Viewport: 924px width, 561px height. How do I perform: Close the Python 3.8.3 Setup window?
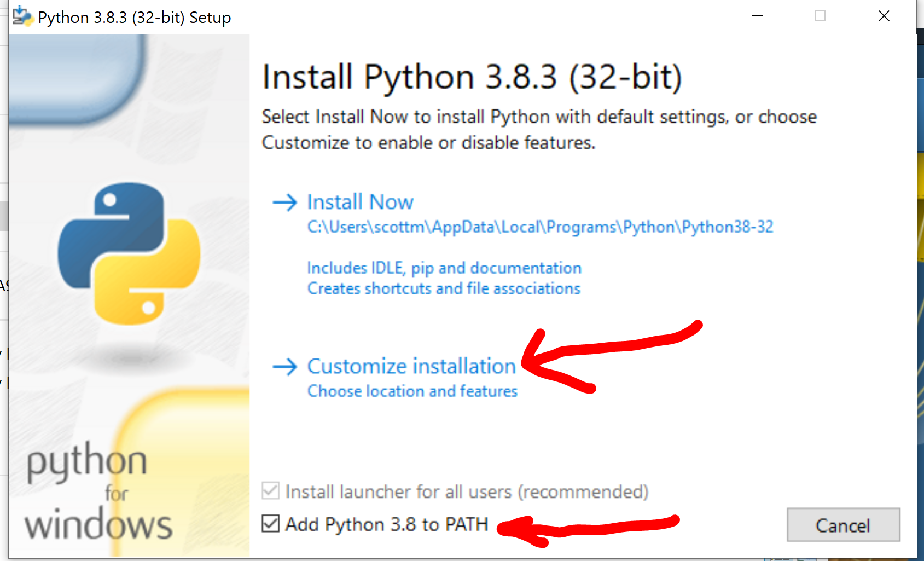click(x=884, y=16)
